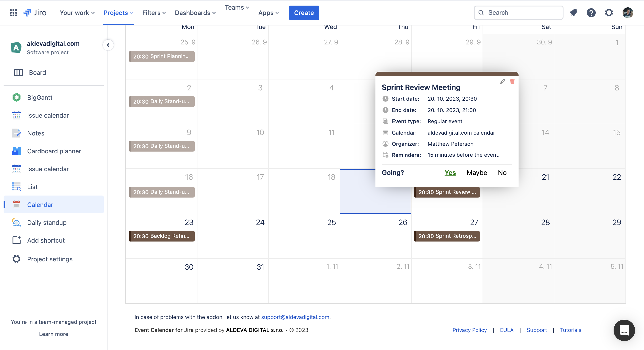Delete event using red trash icon
Screen dimensions: 644x350
tap(512, 82)
